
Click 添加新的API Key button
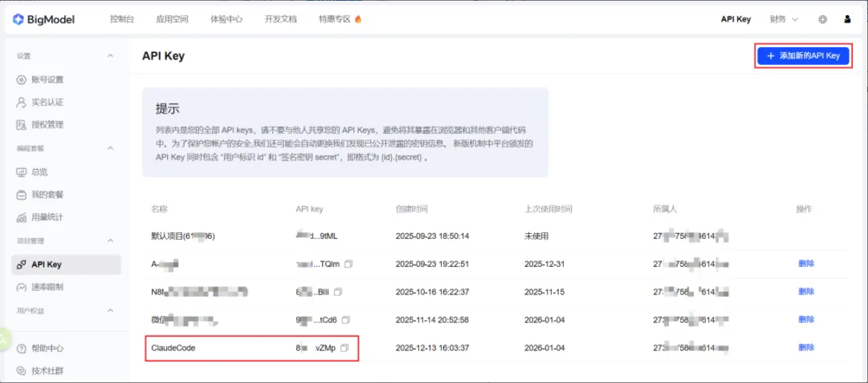(803, 56)
